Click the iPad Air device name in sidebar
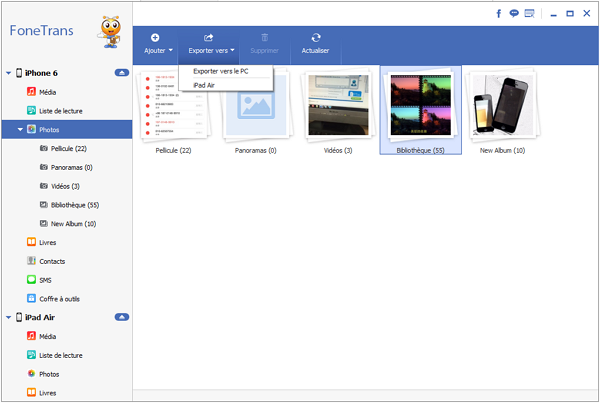600x403 pixels. pos(40,317)
